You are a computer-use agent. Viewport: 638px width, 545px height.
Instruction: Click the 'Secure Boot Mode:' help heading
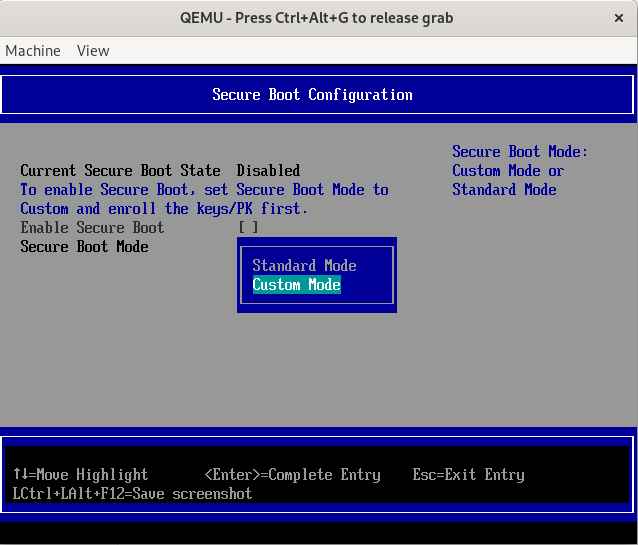[520, 151]
